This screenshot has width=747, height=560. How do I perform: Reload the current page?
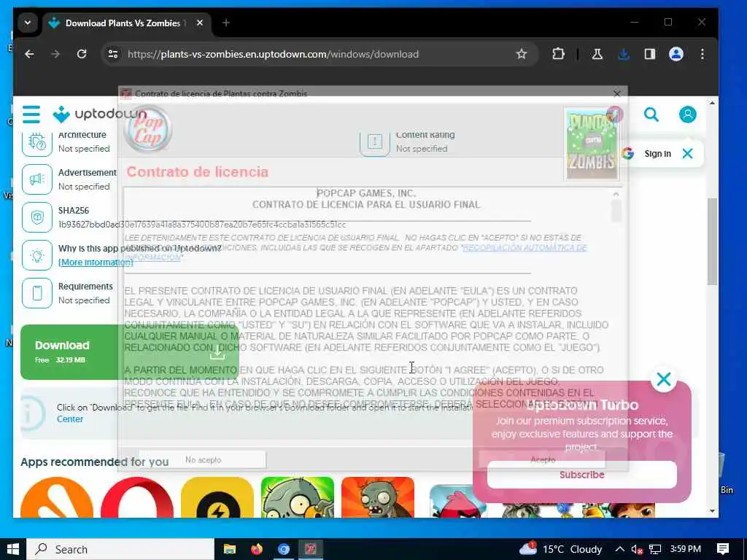[x=82, y=54]
